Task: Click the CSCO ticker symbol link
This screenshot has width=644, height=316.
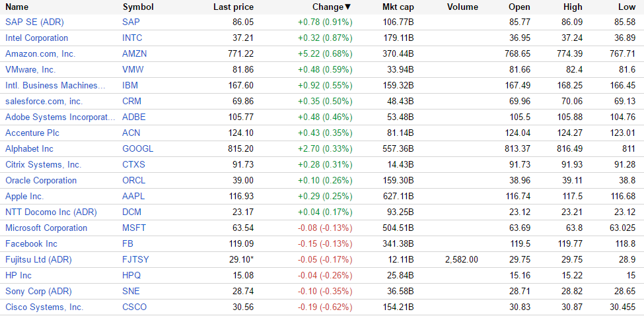Action: pyautogui.click(x=135, y=307)
